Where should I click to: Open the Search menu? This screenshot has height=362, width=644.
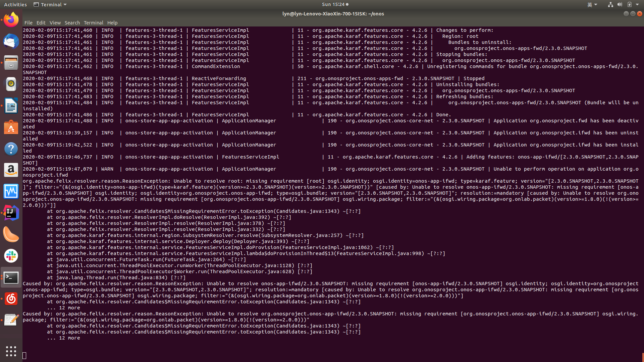click(x=72, y=23)
